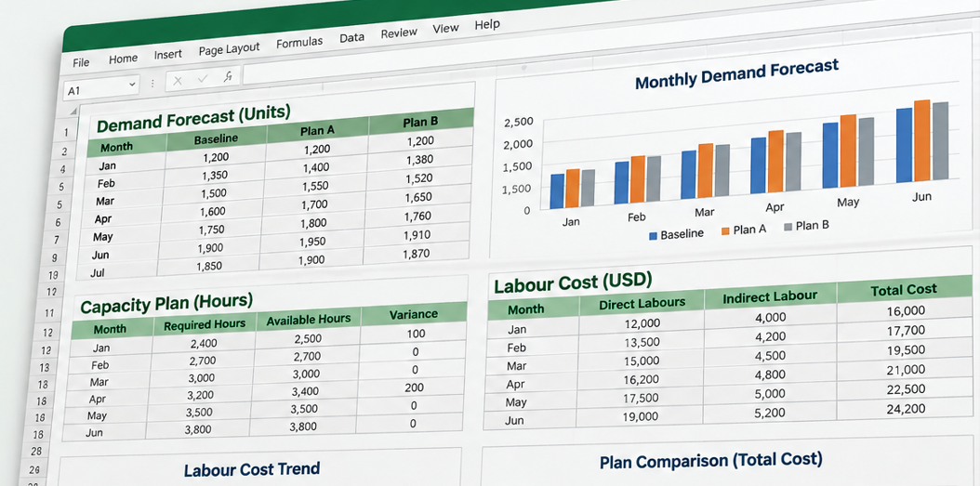Open the Formulas tab
This screenshot has width=980, height=486.
(x=299, y=43)
